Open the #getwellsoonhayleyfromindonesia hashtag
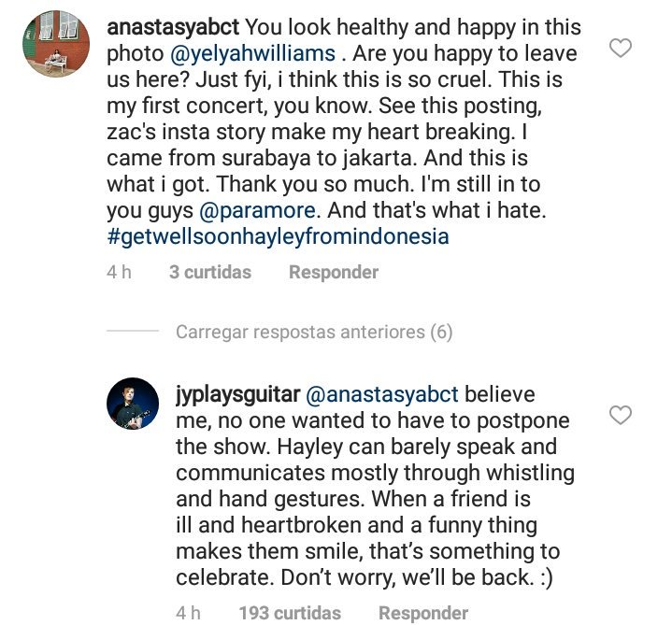Image resolution: width=672 pixels, height=625 pixels. click(278, 237)
